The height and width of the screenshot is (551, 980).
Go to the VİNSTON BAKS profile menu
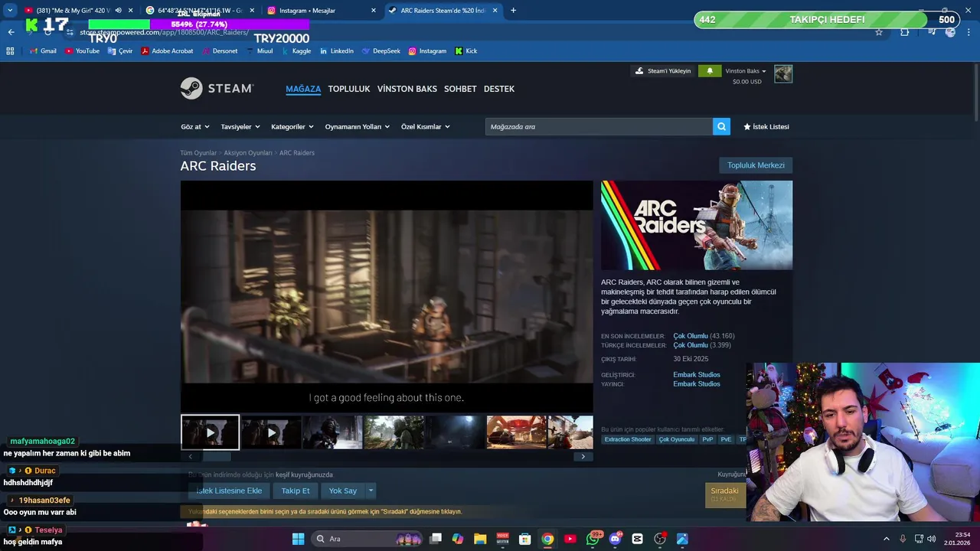tap(407, 89)
